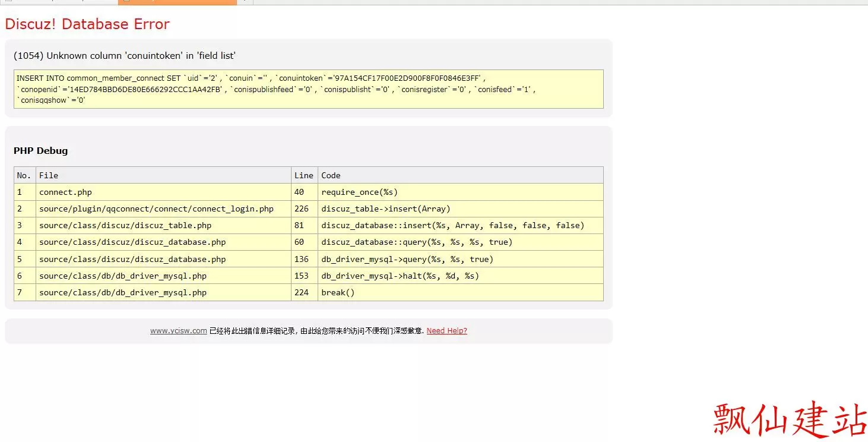
Task: Select the require_once(%s) code cell
Action: click(461, 192)
